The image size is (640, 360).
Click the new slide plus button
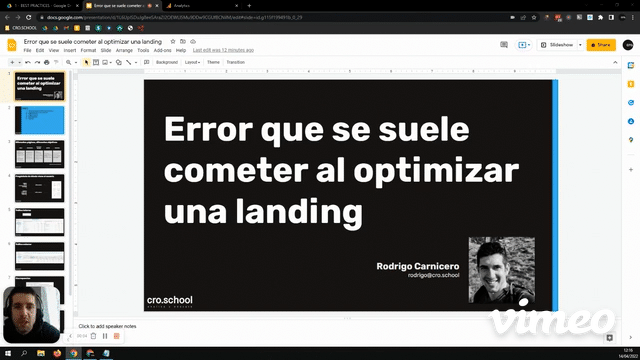click(12, 62)
